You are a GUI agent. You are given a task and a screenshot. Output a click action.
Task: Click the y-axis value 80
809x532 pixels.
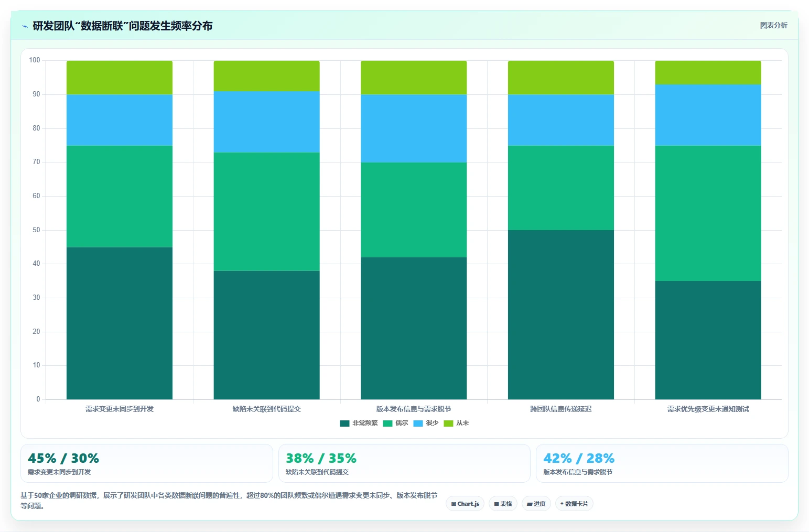pos(36,128)
